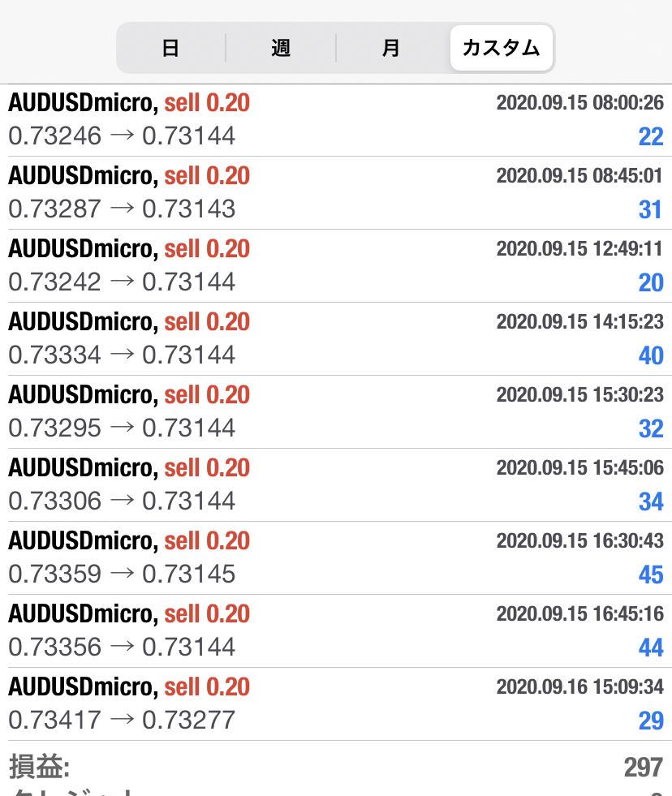
Task: Tap the price range 0.73334 → 0.73144
Action: (x=122, y=355)
